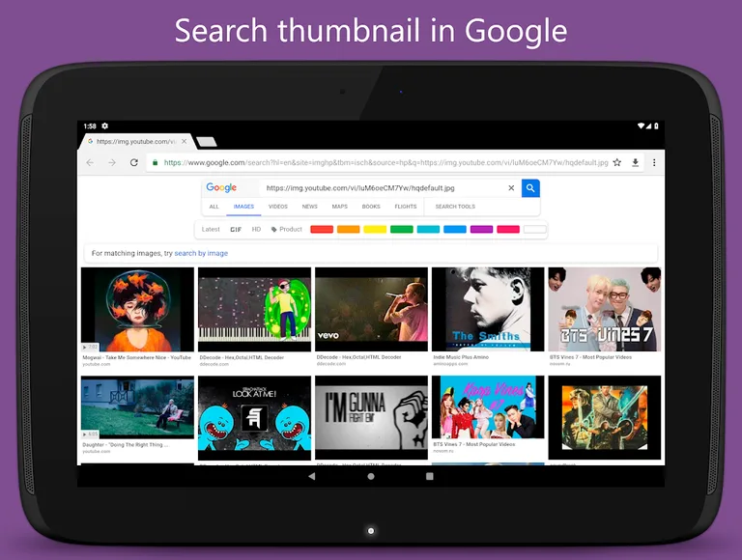This screenshot has width=742, height=560.
Task: Filter images by blue color swatch
Action: 455,230
